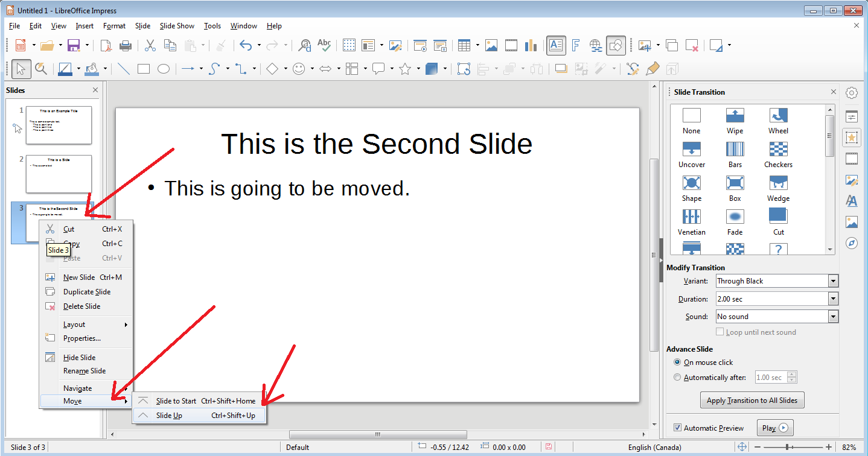Open the Sound dropdown list
The height and width of the screenshot is (456, 868).
click(777, 317)
